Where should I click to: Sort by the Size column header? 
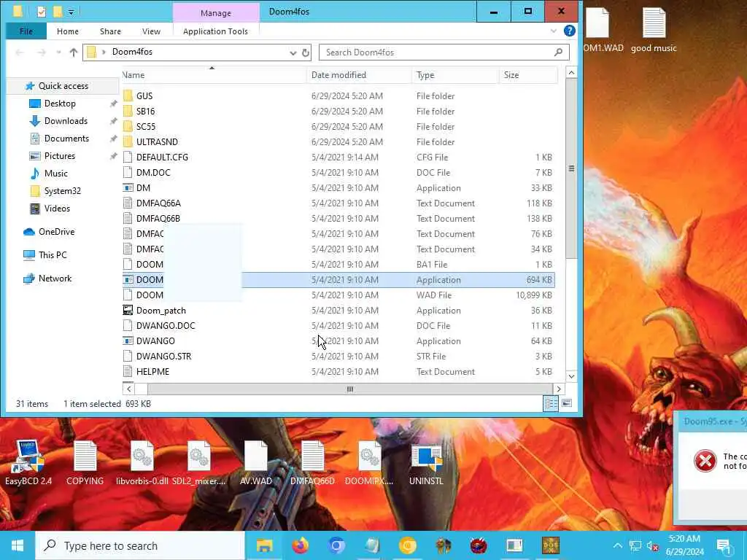pos(528,75)
